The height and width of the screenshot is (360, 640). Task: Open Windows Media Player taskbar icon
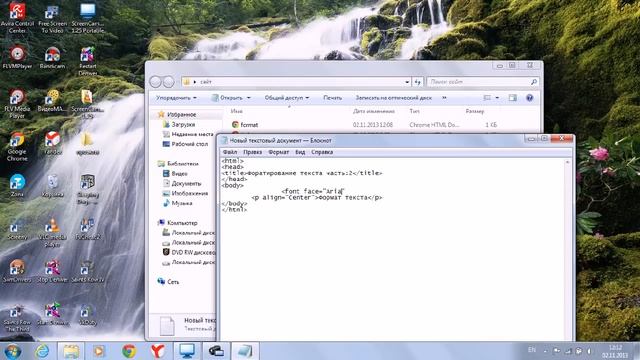(100, 351)
